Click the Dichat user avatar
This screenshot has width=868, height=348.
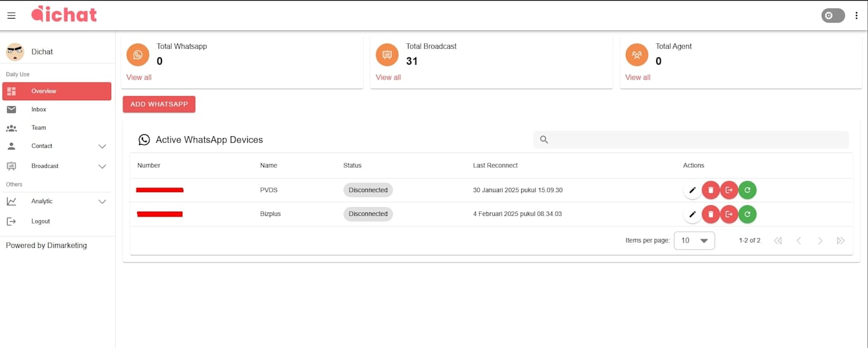(x=15, y=52)
